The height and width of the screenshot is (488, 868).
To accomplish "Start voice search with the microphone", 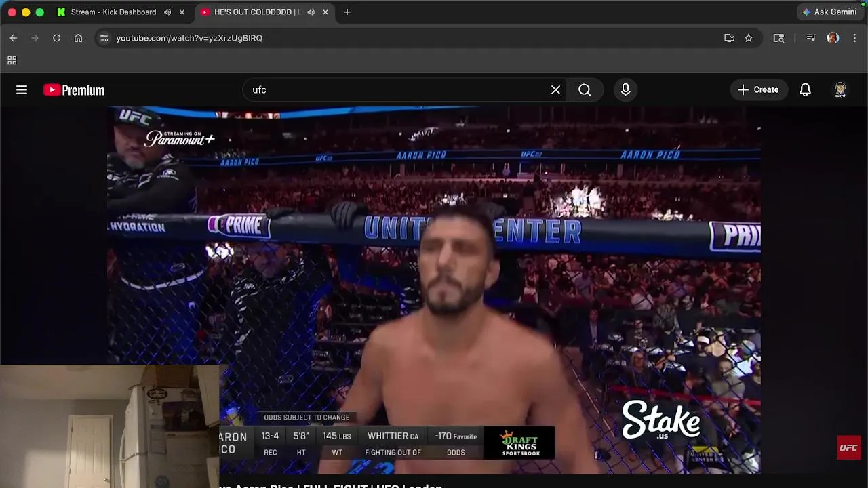I will coord(625,89).
